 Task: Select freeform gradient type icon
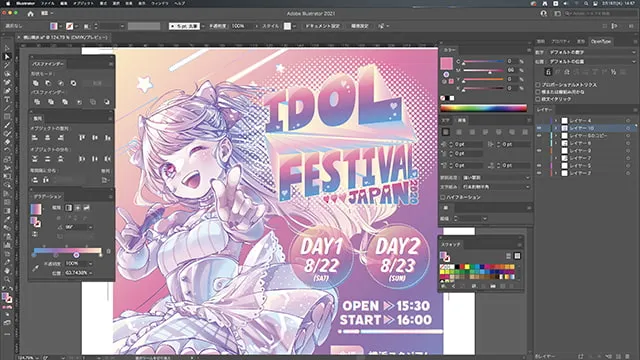(x=87, y=208)
